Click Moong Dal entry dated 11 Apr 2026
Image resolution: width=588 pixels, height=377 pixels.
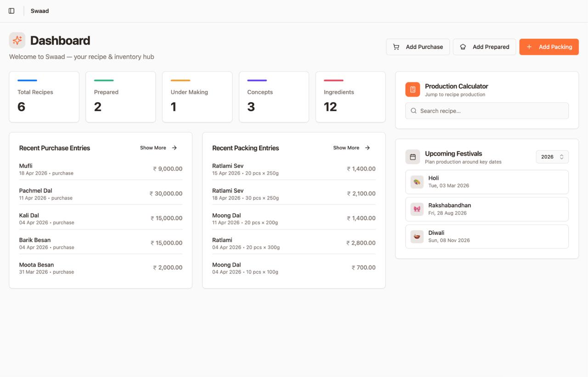294,218
